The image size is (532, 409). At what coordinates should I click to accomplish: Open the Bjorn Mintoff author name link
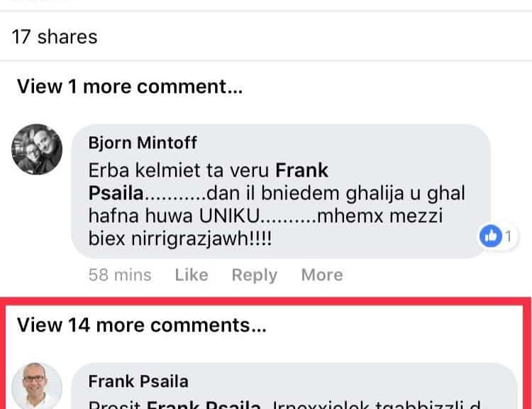click(x=143, y=142)
